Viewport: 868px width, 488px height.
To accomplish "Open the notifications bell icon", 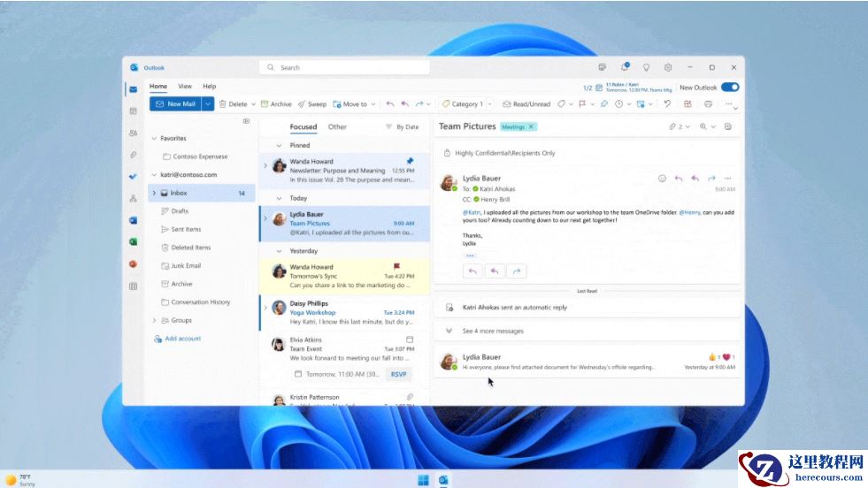I will pos(625,67).
